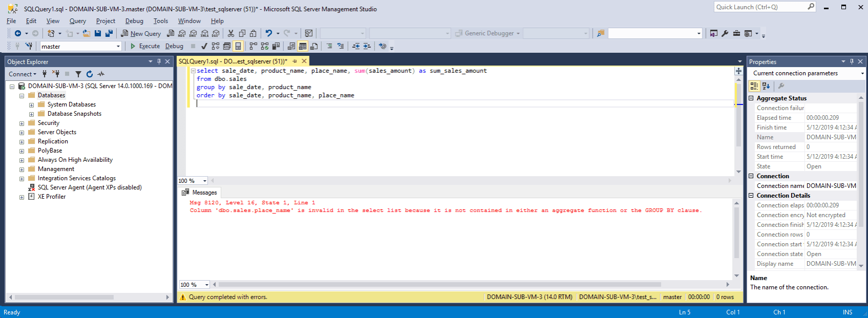Toggle Include Live Query Statistics
Viewport: 868px width, 318px height.
point(264,46)
